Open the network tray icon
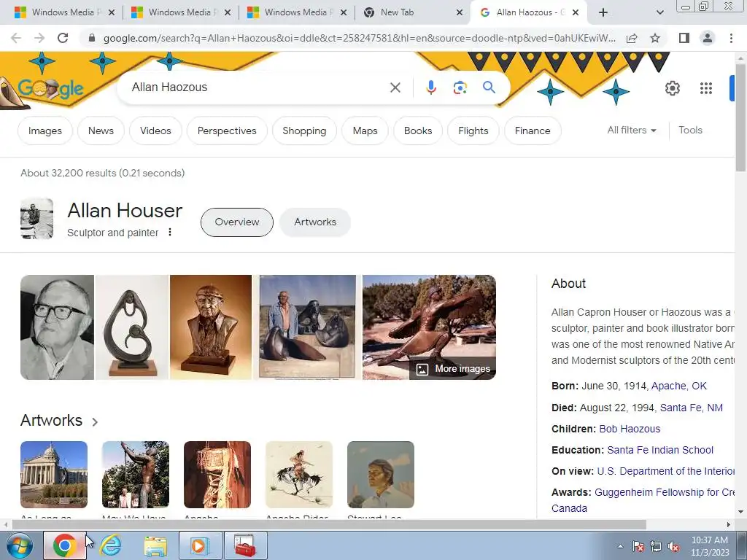This screenshot has height=560, width=747. pos(656,547)
